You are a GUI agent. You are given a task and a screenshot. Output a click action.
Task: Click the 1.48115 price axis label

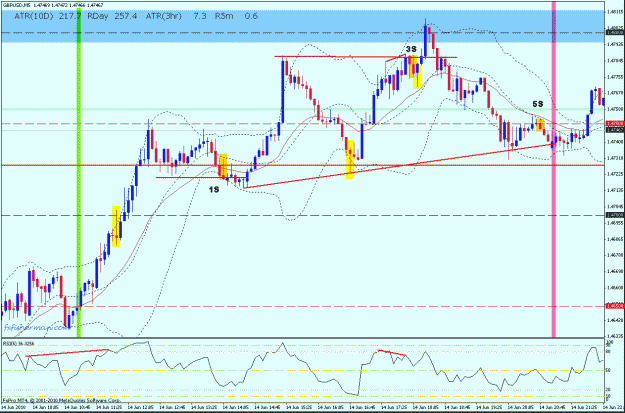point(613,12)
